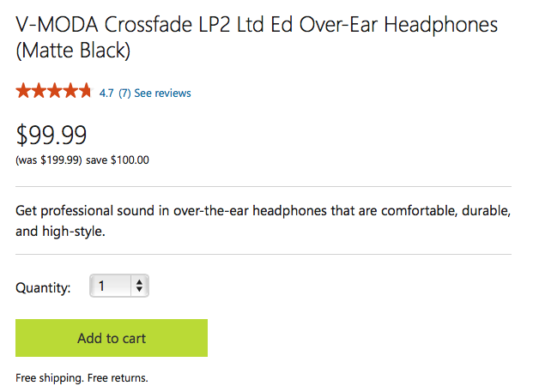Click the middle star of the rating

[54, 91]
